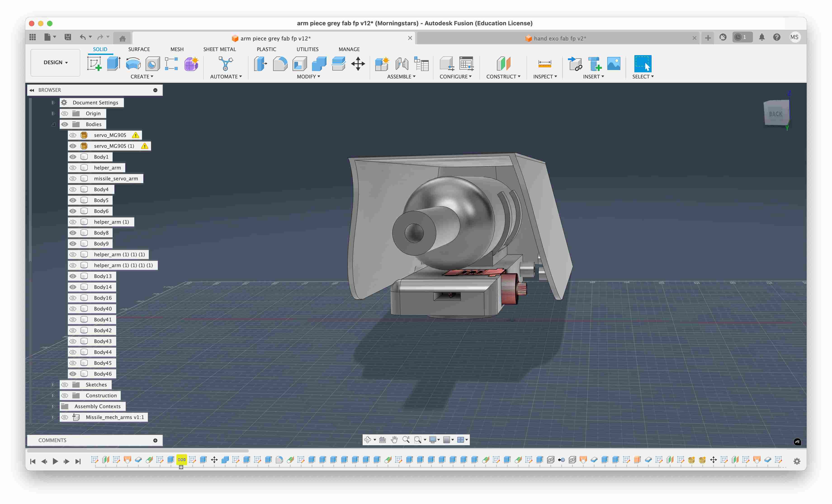The height and width of the screenshot is (504, 832).
Task: Jump to the timeline beginning
Action: point(33,461)
